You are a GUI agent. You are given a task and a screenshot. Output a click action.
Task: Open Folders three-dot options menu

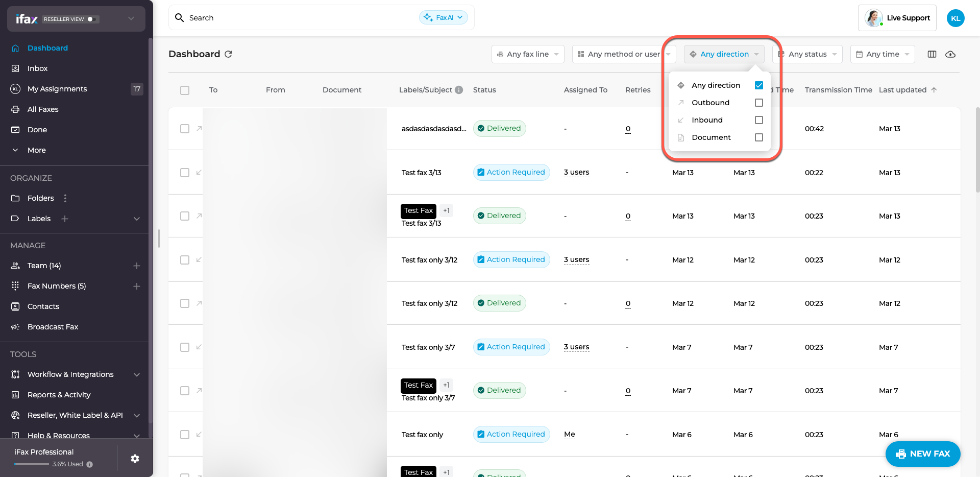pyautogui.click(x=65, y=198)
